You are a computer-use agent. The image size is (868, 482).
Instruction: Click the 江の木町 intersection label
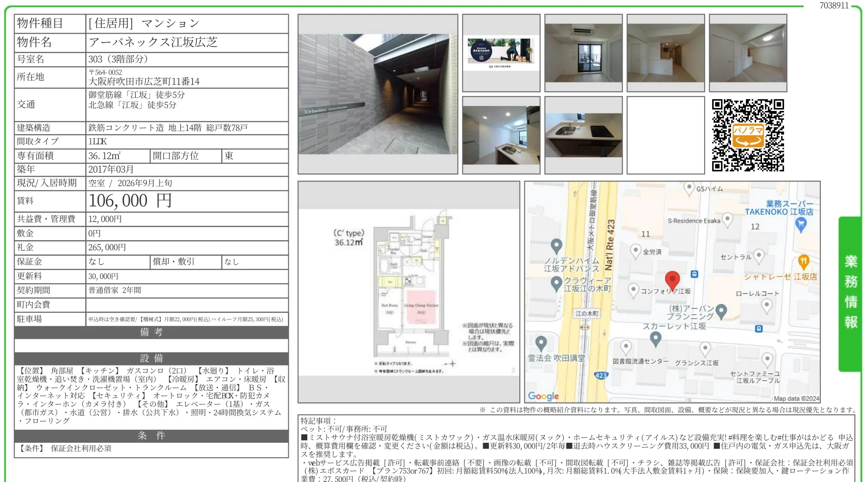(x=587, y=314)
